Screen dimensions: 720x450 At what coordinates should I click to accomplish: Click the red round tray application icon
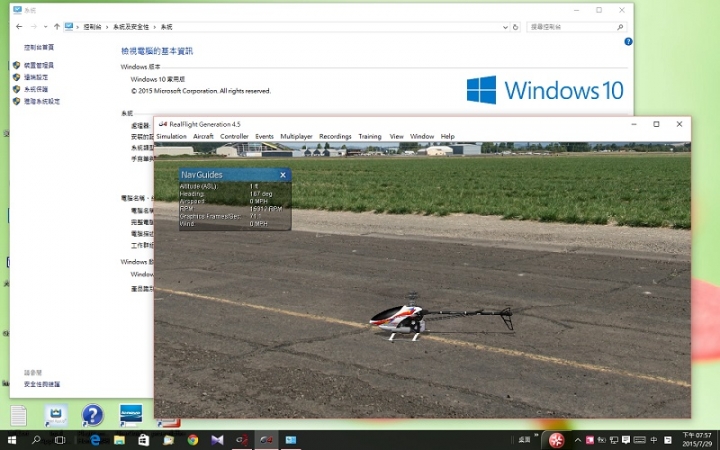tap(557, 440)
